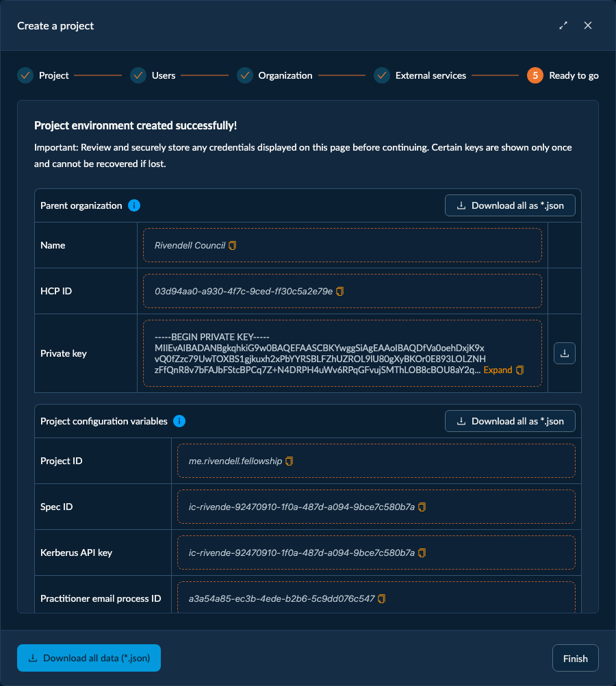The image size is (616, 686).
Task: Go to the Project step
Action: (43, 76)
